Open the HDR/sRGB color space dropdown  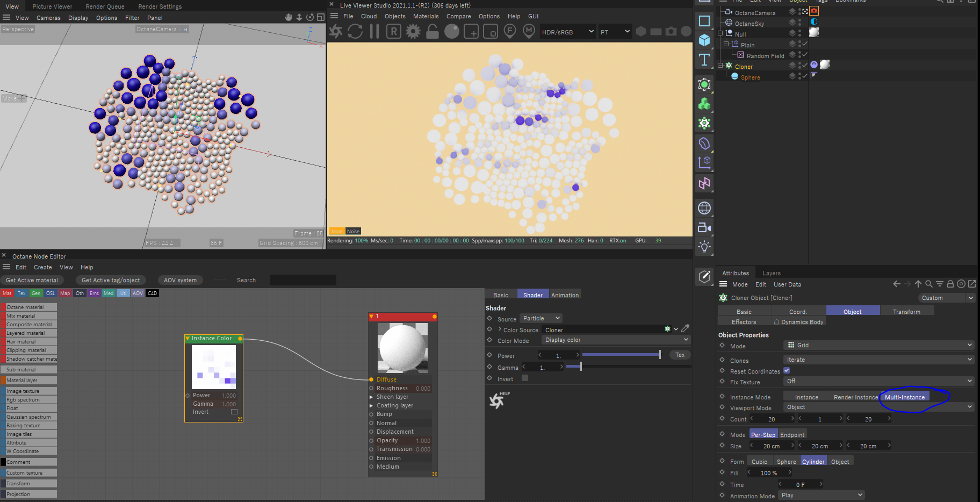point(568,32)
